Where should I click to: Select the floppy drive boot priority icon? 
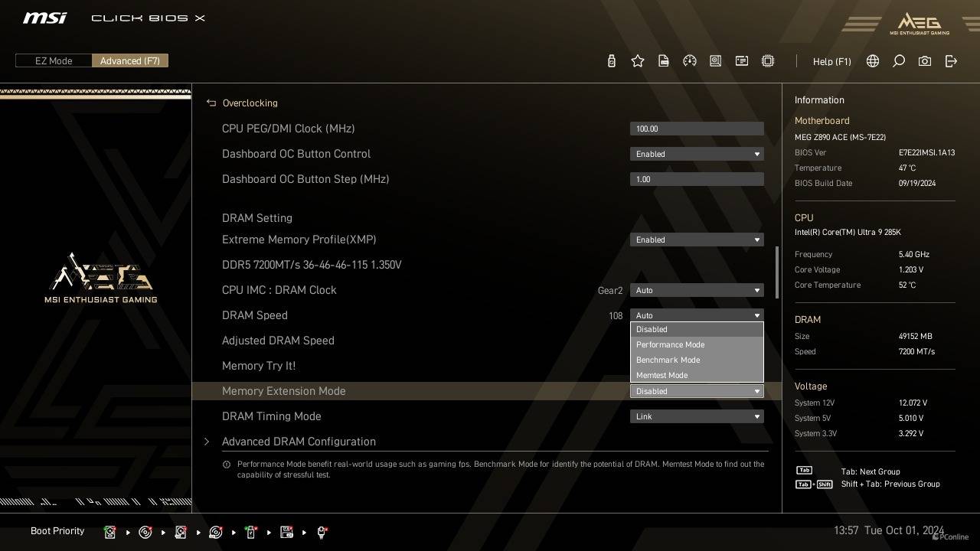pyautogui.click(x=286, y=532)
